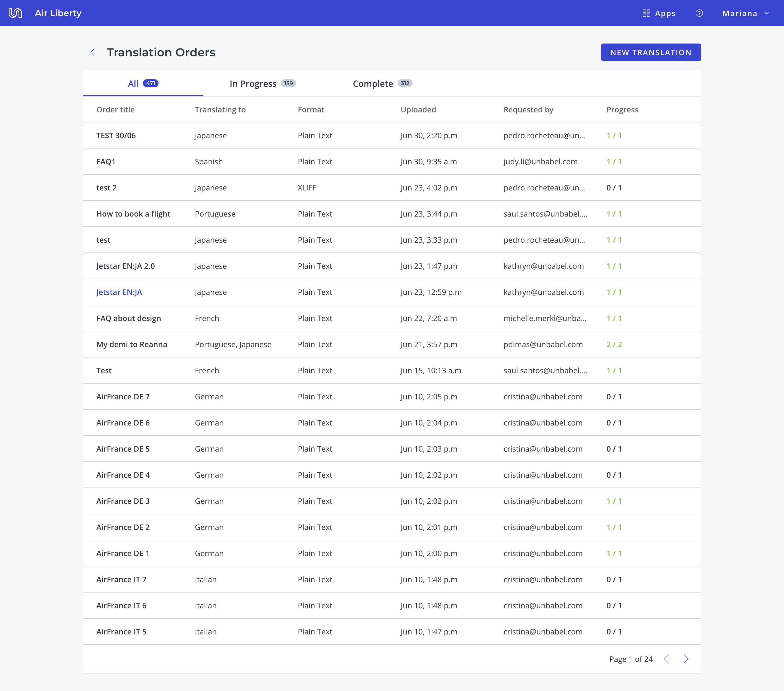This screenshot has width=784, height=691.
Task: Click the XLIFF format cell
Action: click(x=307, y=187)
